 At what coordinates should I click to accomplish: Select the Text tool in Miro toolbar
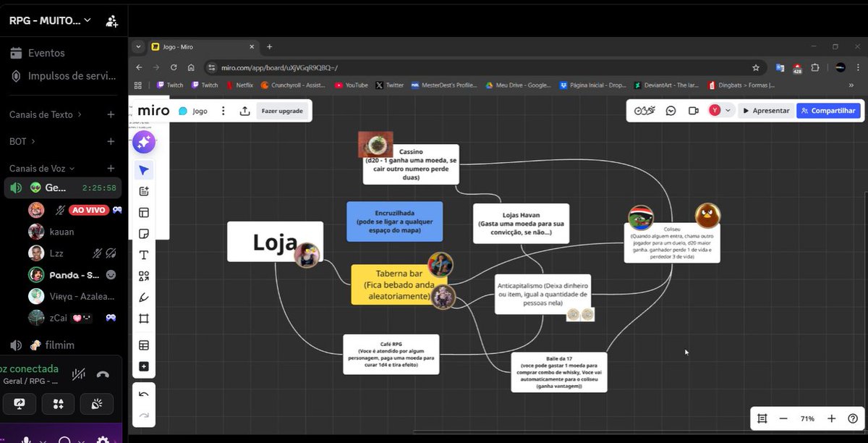[x=143, y=255]
